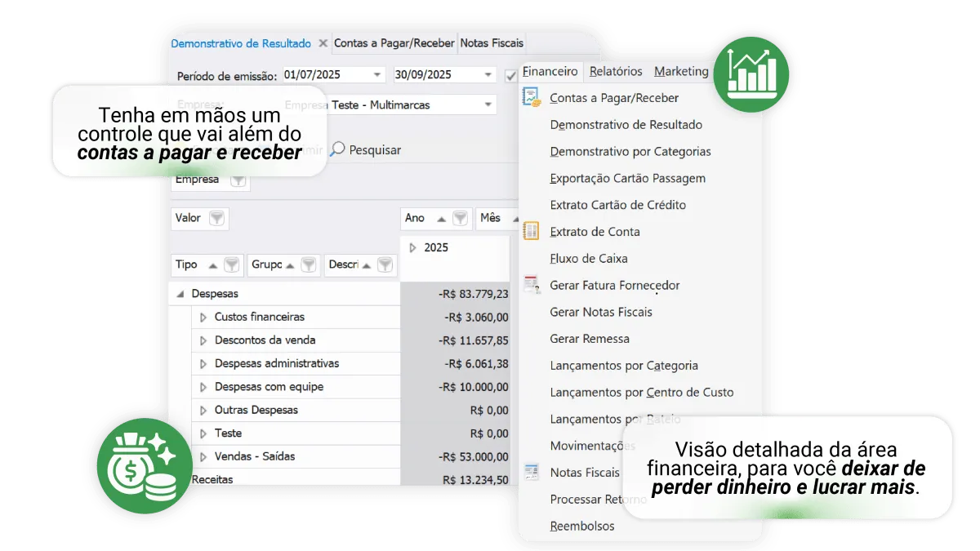Open the filter funnel on Descri column

click(385, 264)
